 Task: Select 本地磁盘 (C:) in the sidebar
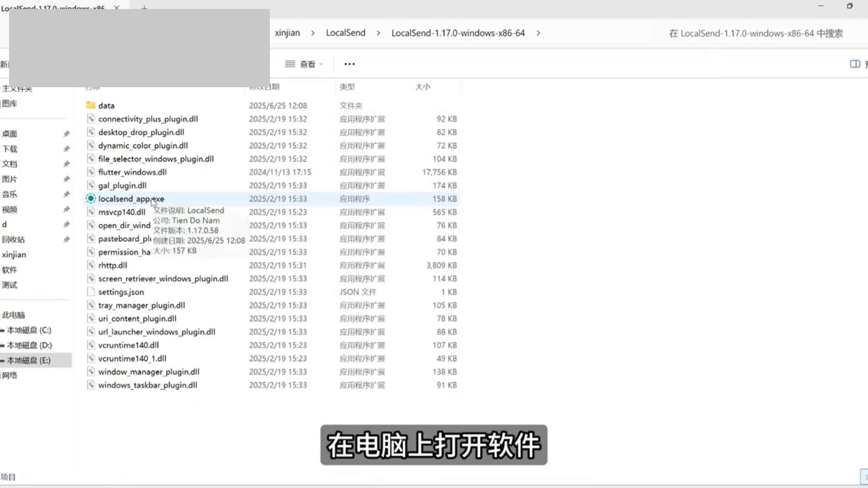[x=29, y=330]
